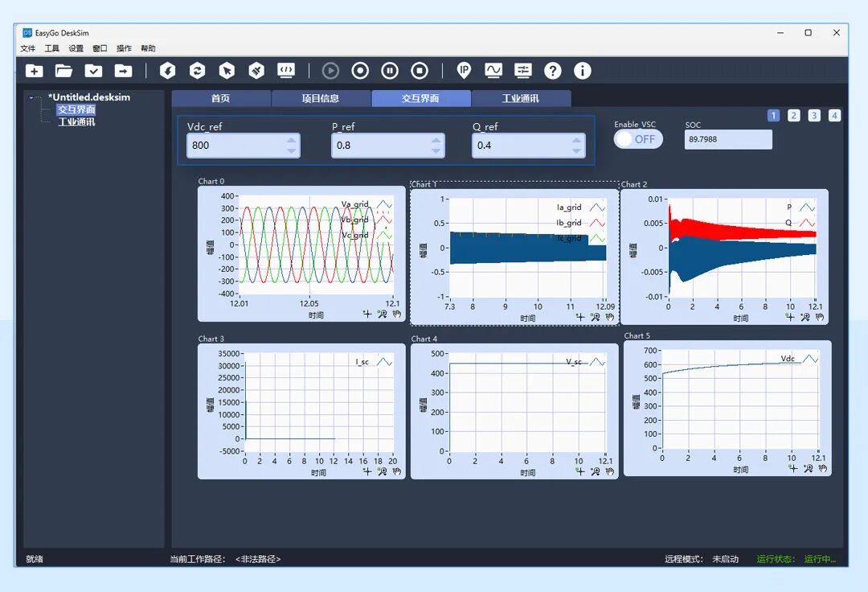This screenshot has width=868, height=592.
Task: Go to page 3 of the panel
Action: (814, 116)
